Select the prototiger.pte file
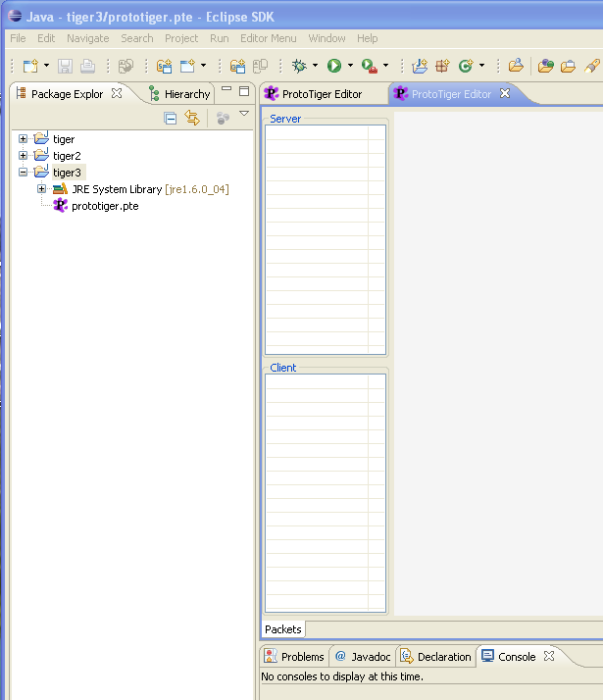The width and height of the screenshot is (603, 700). pyautogui.click(x=105, y=206)
